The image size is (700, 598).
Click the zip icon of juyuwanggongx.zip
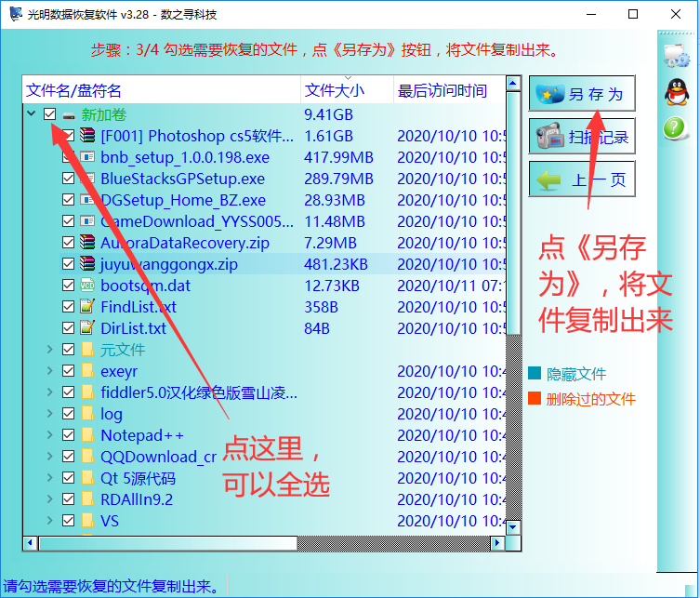[x=87, y=263]
